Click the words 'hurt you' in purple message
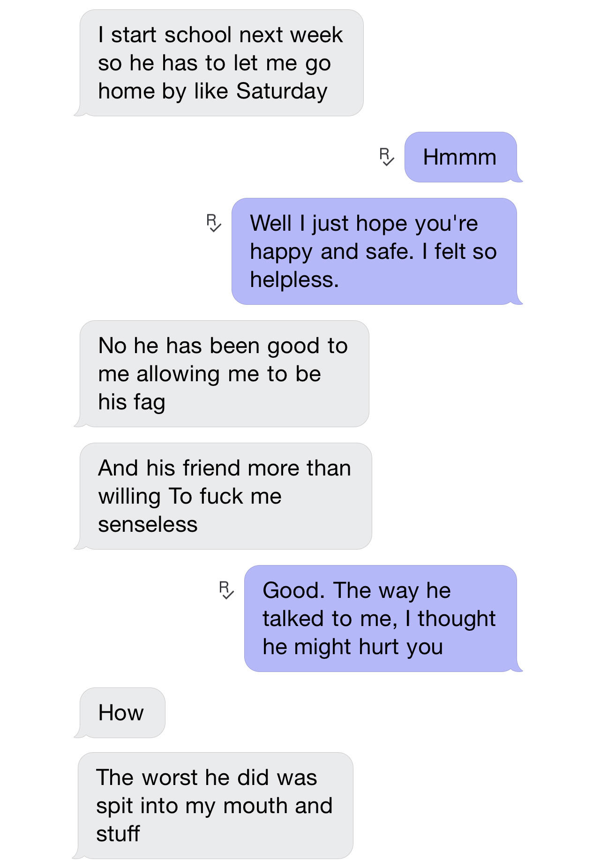This screenshot has height=868, width=600. pyautogui.click(x=401, y=647)
